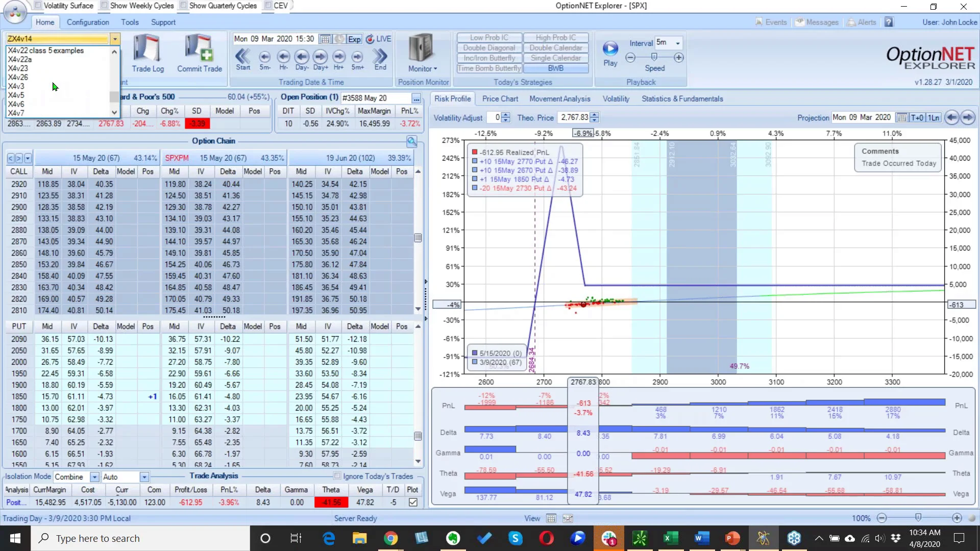Open the Position Monitor
This screenshot has width=980, height=551.
tap(422, 54)
